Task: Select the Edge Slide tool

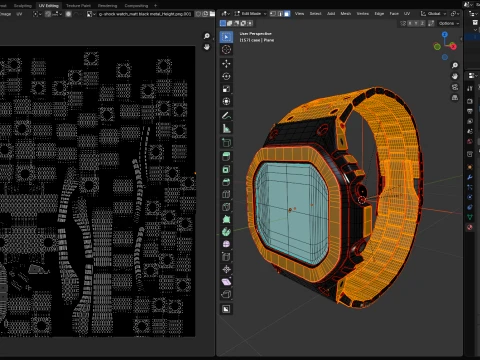Action: 226,257
